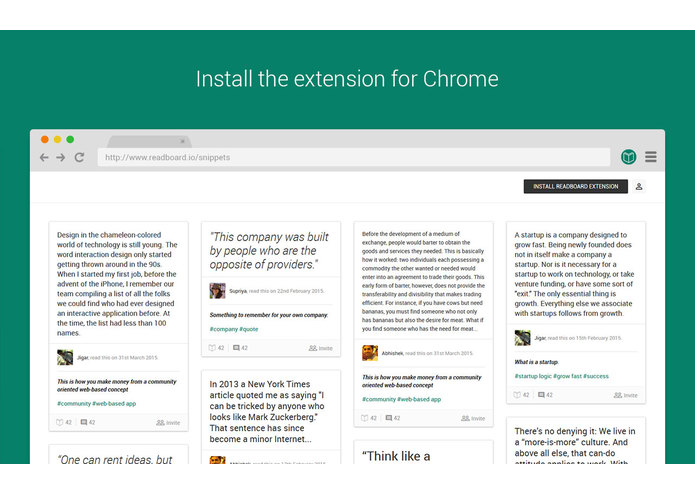Viewport: 695px width, 494px height.
Task: Click snippet 'In 2013 a New York Times'
Action: coord(267,412)
